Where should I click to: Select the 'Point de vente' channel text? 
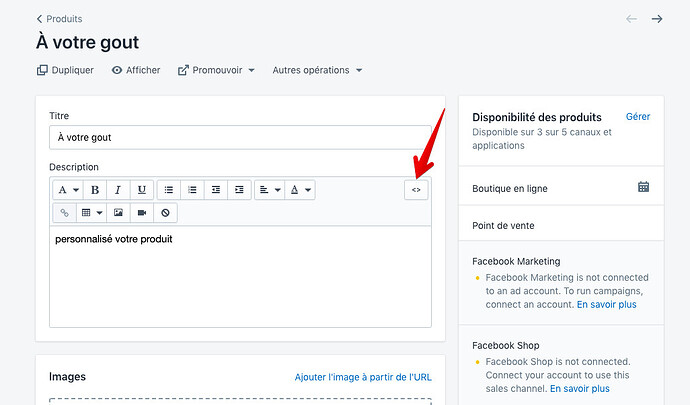click(503, 226)
